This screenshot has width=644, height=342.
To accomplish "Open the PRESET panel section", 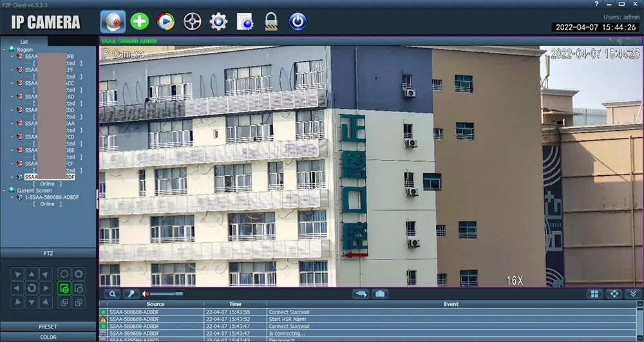I will pos(48,327).
